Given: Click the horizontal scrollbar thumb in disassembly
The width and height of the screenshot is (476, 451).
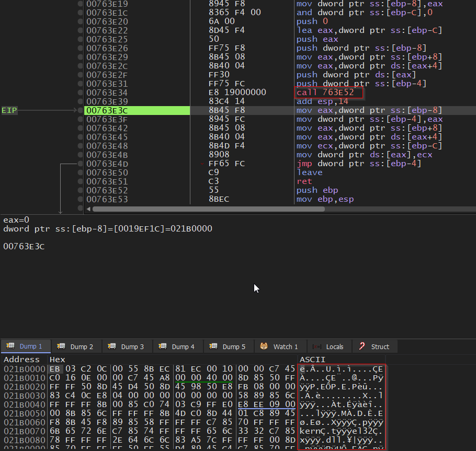Looking at the screenshot, I should click(208, 209).
